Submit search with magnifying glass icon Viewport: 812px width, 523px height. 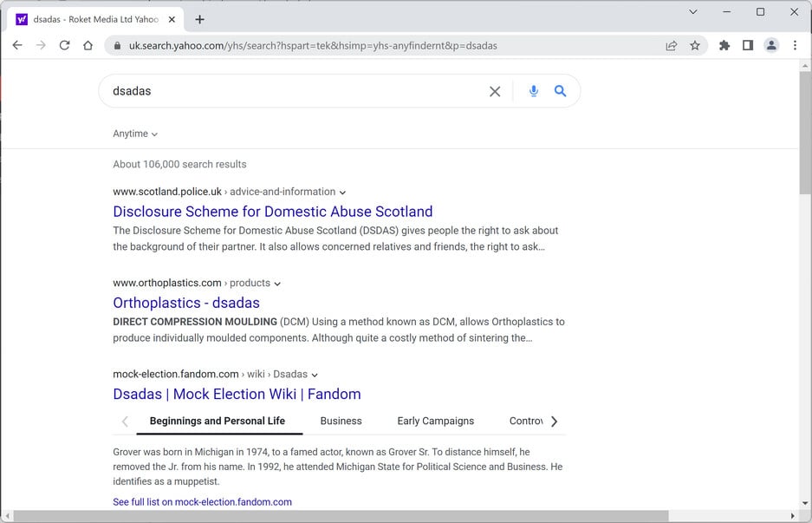point(561,91)
